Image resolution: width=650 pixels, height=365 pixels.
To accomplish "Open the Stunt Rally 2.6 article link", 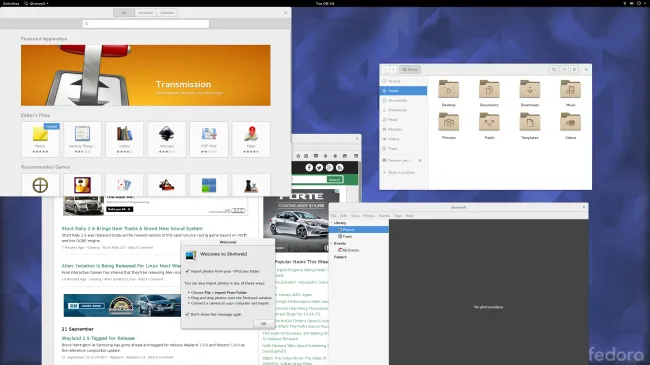I will 132,229.
